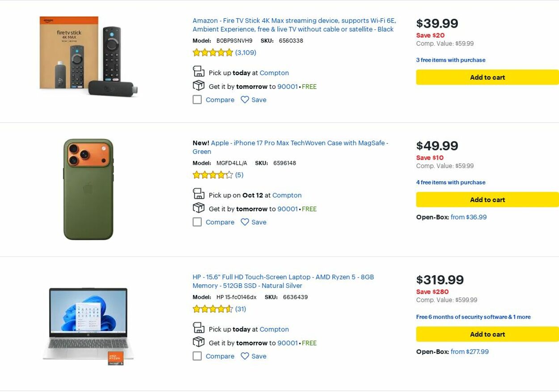Open 3 free items with purchase offer

[x=450, y=60]
